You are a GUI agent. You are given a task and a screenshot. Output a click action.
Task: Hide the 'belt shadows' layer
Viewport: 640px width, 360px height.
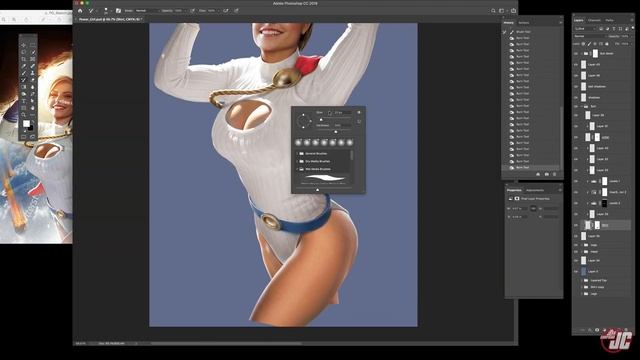point(576,87)
